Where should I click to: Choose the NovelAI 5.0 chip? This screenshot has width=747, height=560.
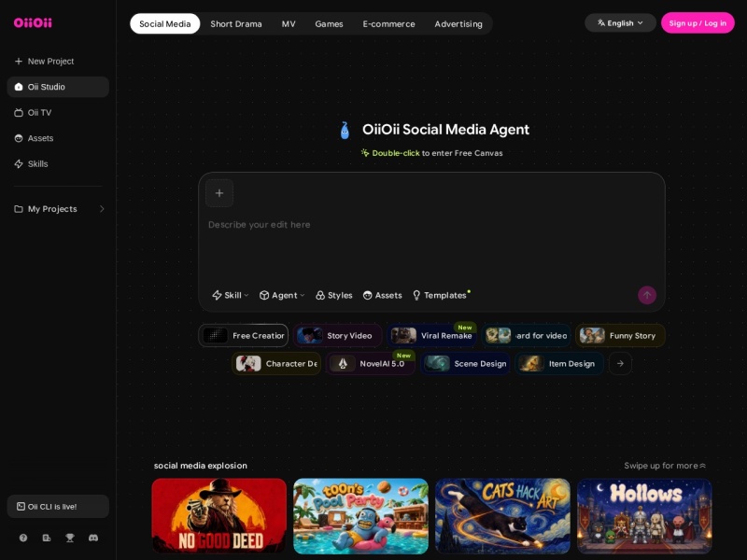click(x=371, y=364)
